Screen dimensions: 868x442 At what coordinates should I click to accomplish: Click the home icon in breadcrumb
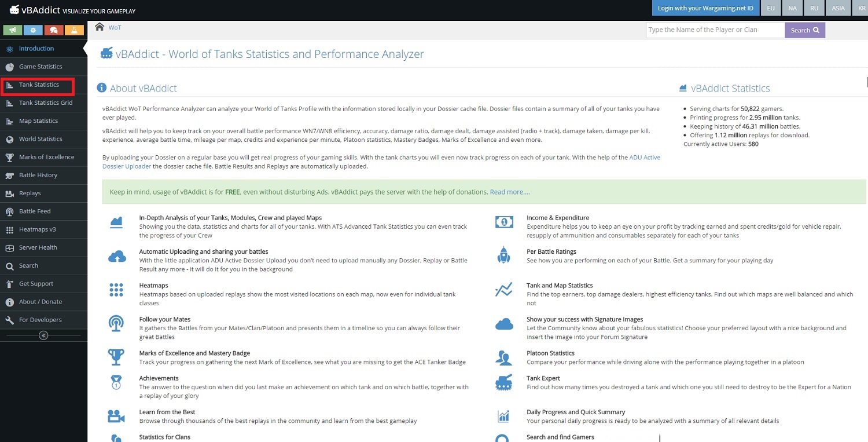100,27
